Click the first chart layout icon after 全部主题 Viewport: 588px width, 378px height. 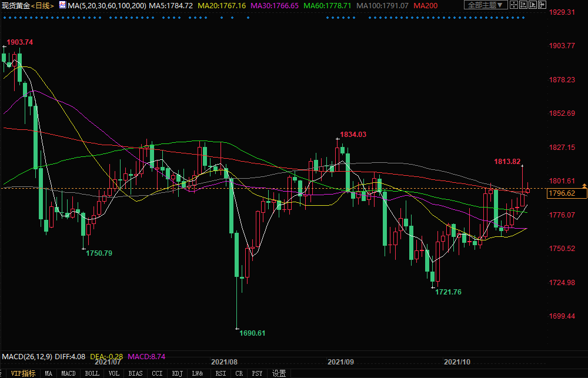514,5
